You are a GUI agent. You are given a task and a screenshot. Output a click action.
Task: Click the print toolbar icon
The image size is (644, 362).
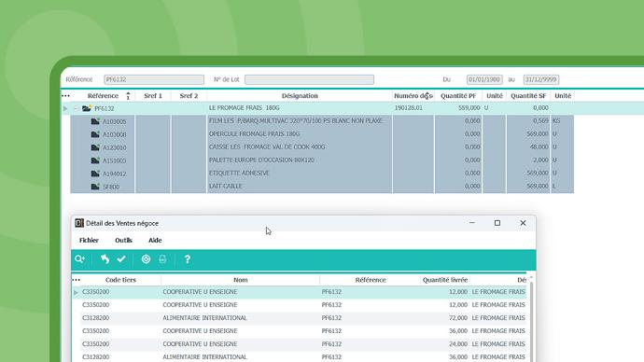pos(162,259)
